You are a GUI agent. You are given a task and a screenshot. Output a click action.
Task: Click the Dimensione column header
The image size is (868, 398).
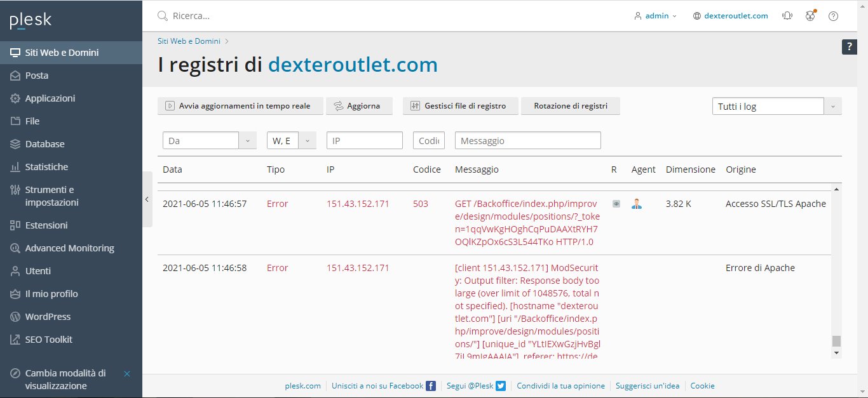click(691, 169)
